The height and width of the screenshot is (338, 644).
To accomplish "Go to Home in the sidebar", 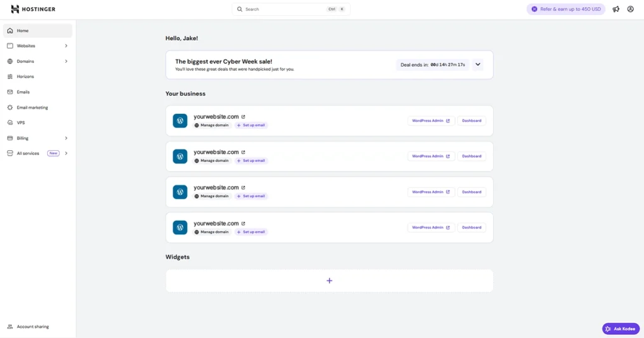I will [37, 31].
